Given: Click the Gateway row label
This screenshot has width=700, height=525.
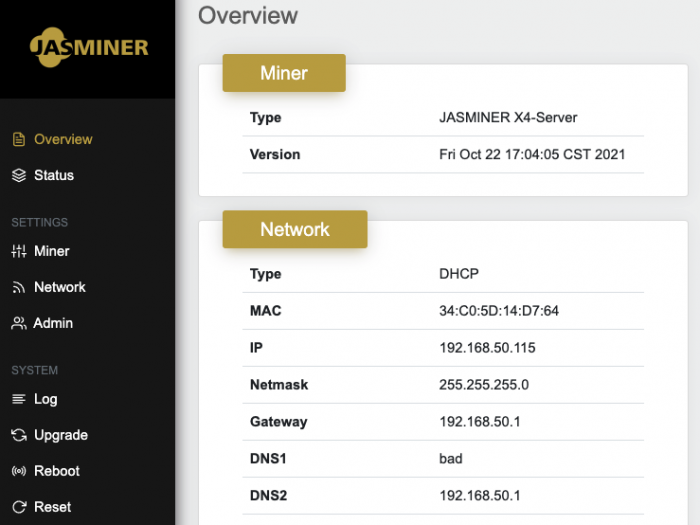Looking at the screenshot, I should [x=279, y=422].
